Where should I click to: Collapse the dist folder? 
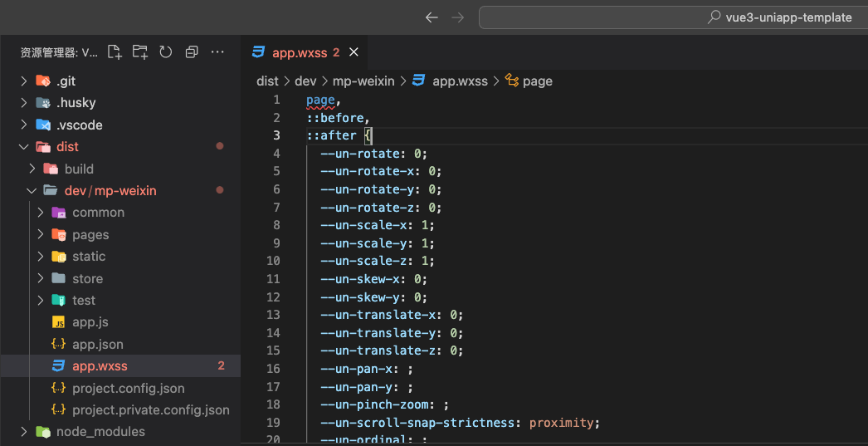[23, 147]
